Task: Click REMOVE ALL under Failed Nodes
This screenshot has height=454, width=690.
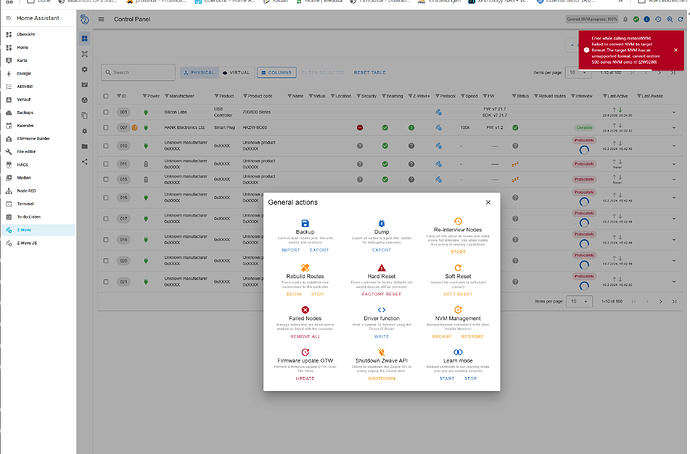Action: point(305,337)
